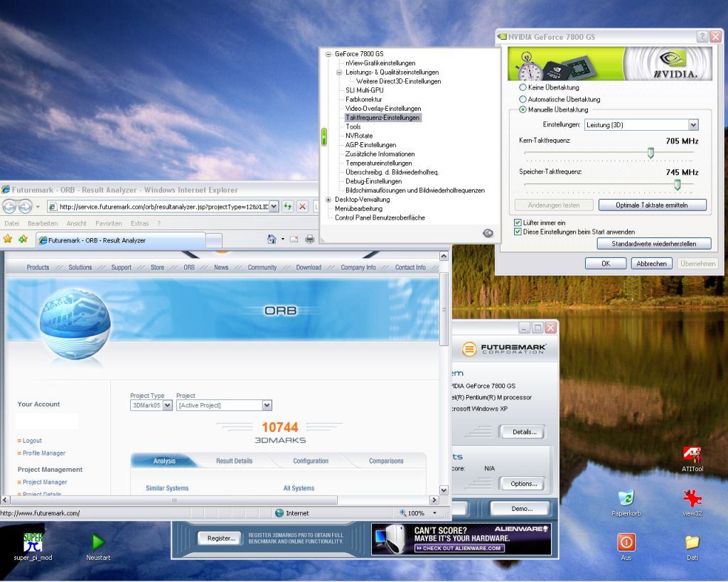Click the Register... button in 3DMark
The height and width of the screenshot is (582, 728).
pos(221,539)
